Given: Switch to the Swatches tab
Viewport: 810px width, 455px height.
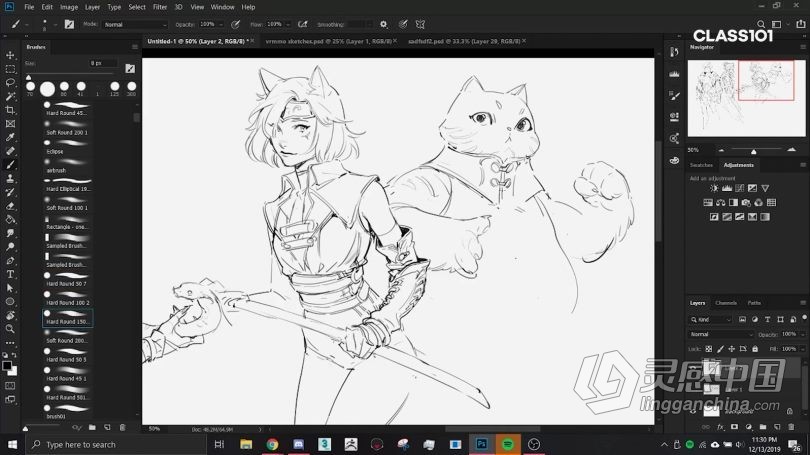Looking at the screenshot, I should click(701, 165).
